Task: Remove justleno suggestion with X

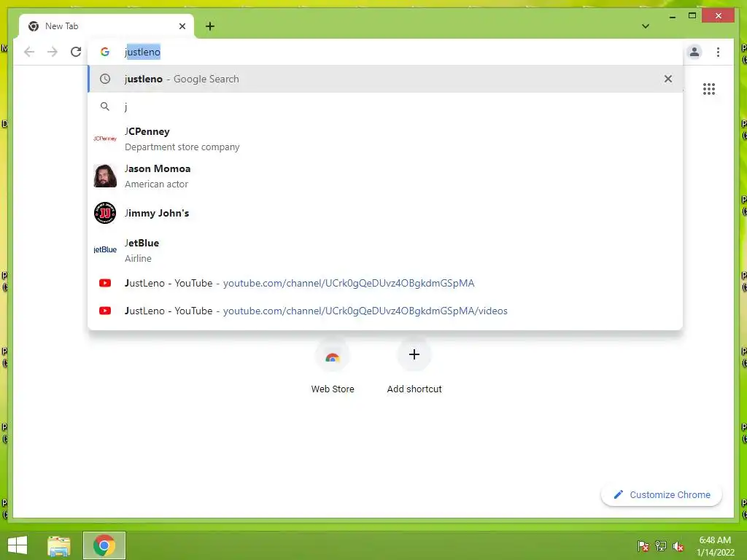Action: click(x=668, y=79)
